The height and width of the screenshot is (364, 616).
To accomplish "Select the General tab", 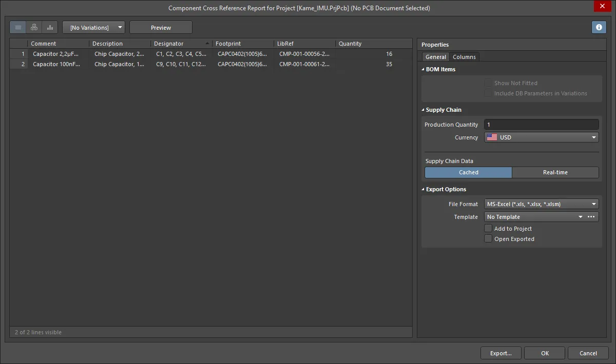I will click(435, 57).
